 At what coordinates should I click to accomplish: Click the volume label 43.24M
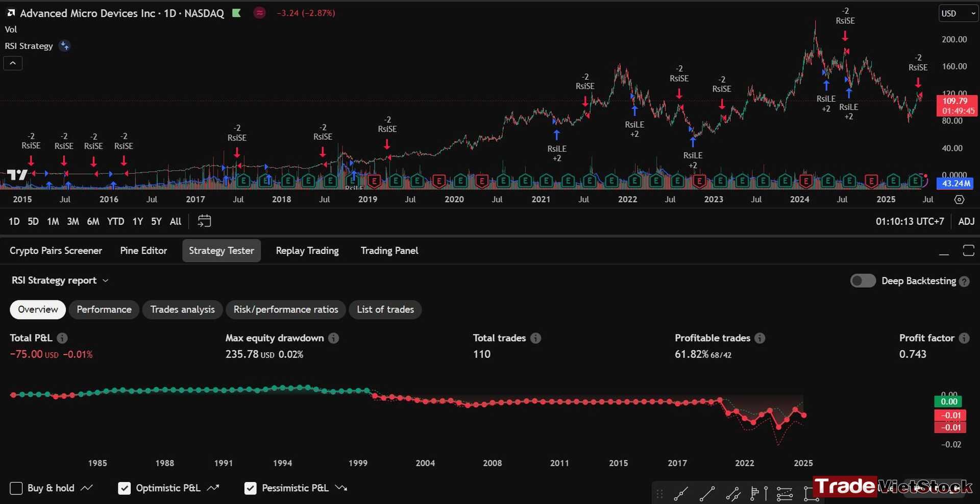pyautogui.click(x=955, y=183)
